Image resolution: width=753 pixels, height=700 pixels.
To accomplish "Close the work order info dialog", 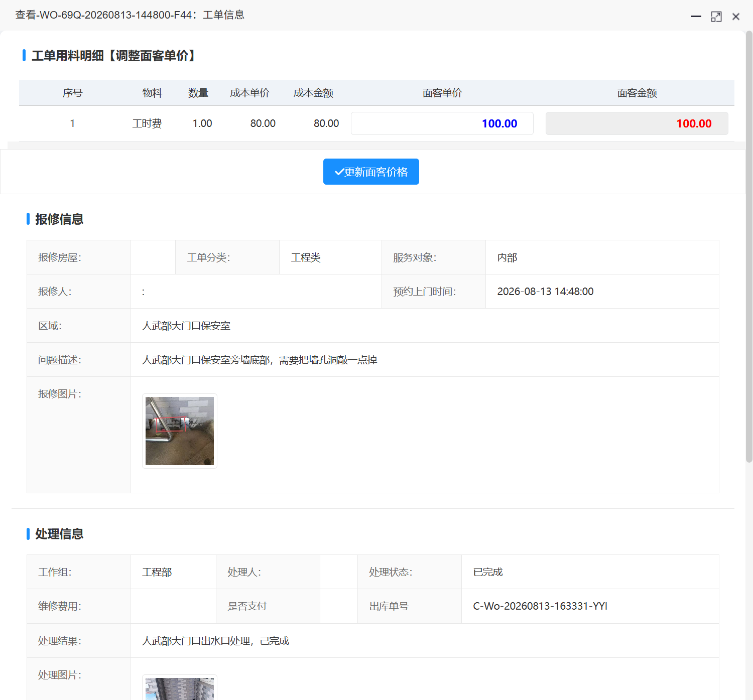I will [736, 17].
